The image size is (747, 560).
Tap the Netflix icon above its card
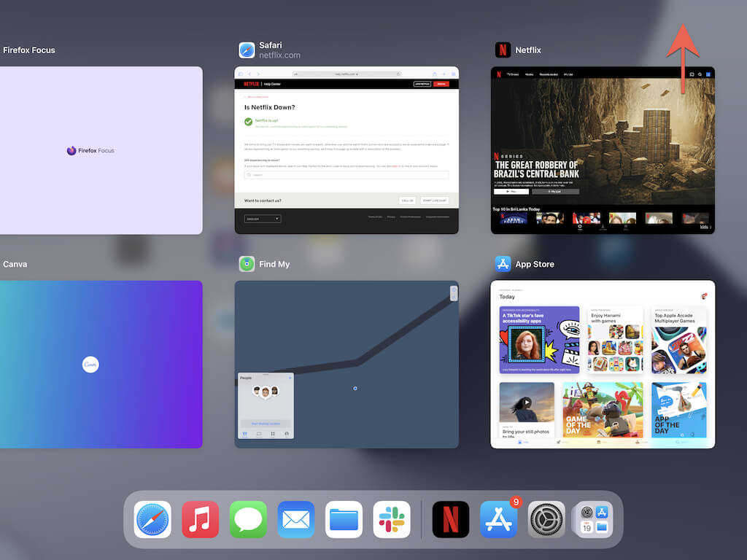point(503,50)
